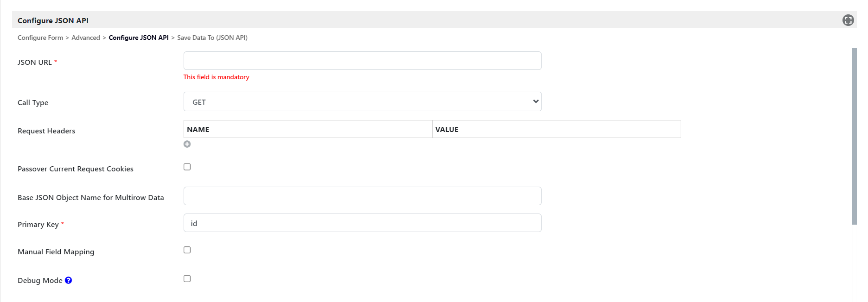Image resolution: width=868 pixels, height=302 pixels.
Task: Click the Debug Mode label text
Action: [40, 280]
